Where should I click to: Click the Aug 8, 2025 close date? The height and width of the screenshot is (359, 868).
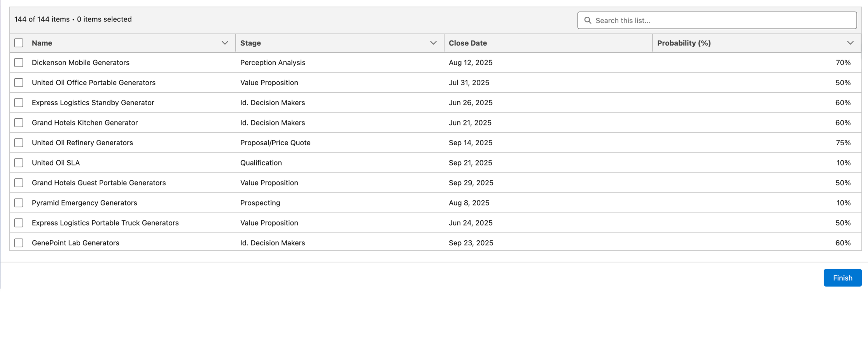469,203
